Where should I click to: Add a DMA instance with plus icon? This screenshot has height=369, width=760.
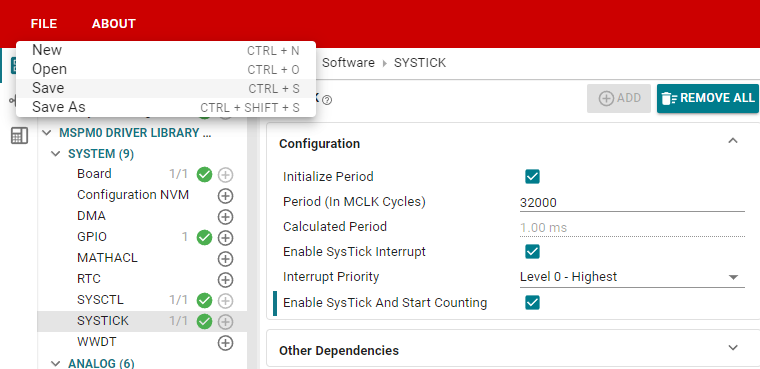tap(225, 217)
